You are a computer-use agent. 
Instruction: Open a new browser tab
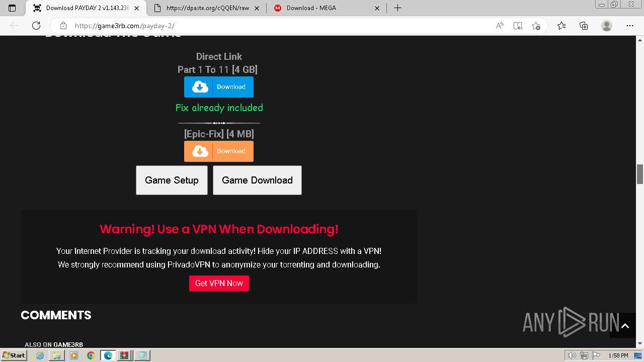[397, 8]
